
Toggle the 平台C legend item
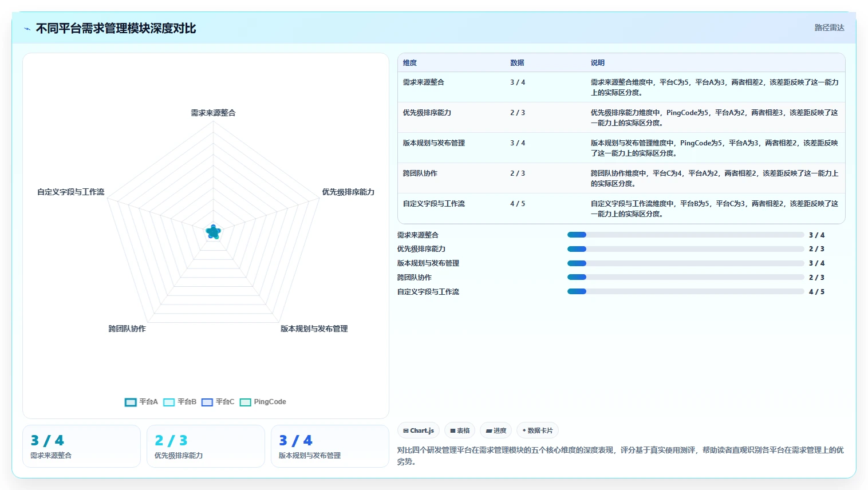coord(218,402)
